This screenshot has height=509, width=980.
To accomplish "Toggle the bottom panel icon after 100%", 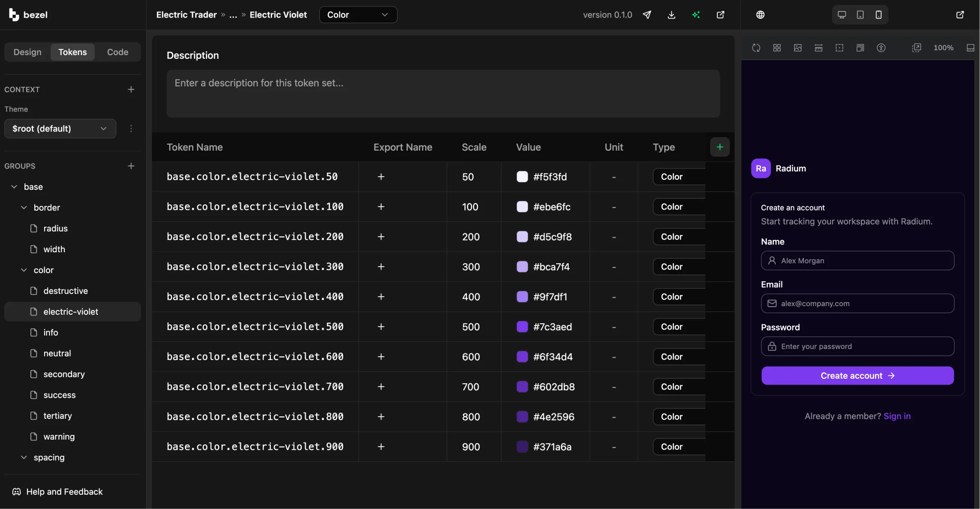I will tap(971, 48).
